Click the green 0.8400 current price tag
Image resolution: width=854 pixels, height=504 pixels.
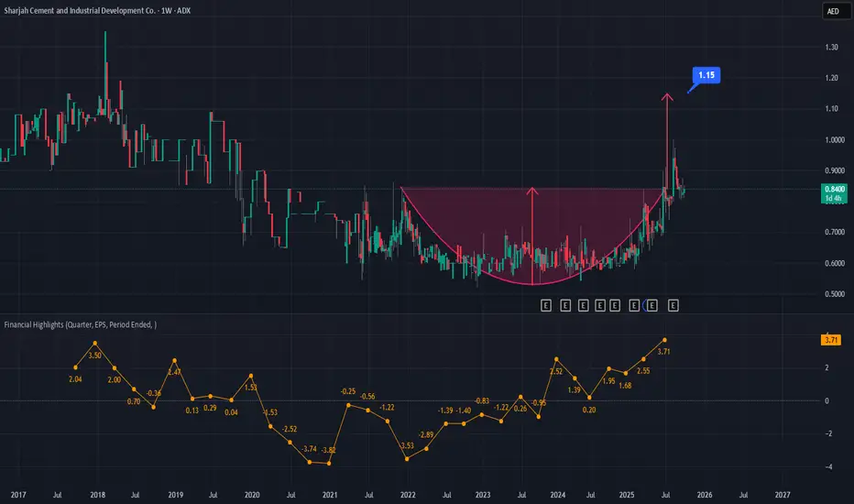click(835, 193)
